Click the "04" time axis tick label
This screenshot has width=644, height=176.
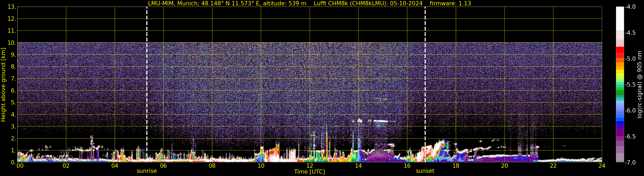pyautogui.click(x=115, y=166)
